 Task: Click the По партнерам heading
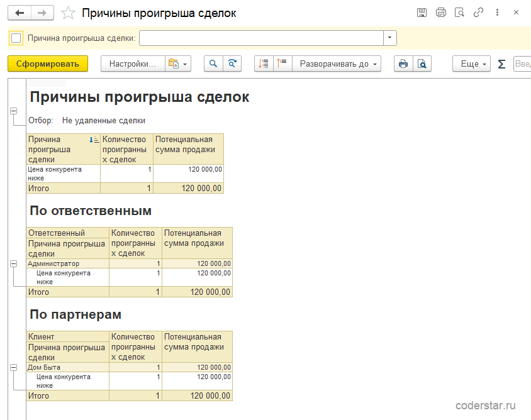[75, 314]
